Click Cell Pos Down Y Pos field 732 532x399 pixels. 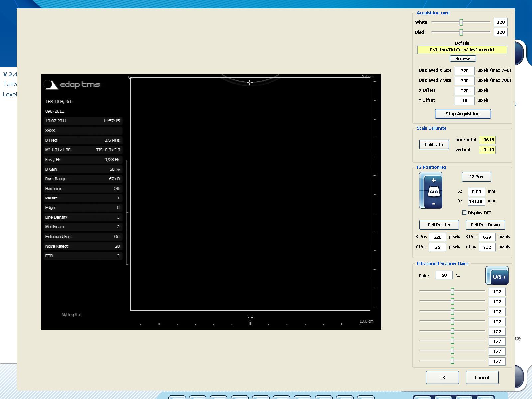click(x=487, y=247)
